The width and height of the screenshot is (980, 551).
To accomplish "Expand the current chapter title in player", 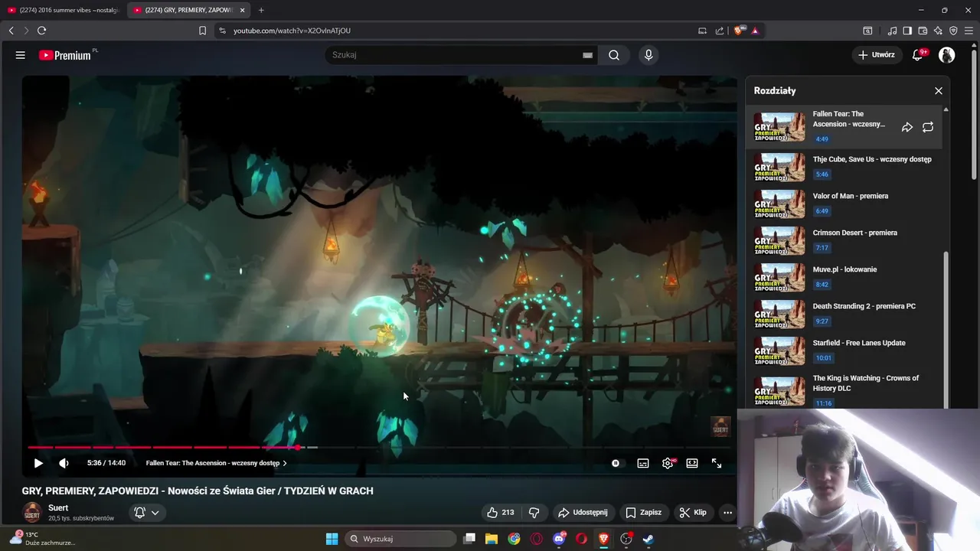I will 216,463.
